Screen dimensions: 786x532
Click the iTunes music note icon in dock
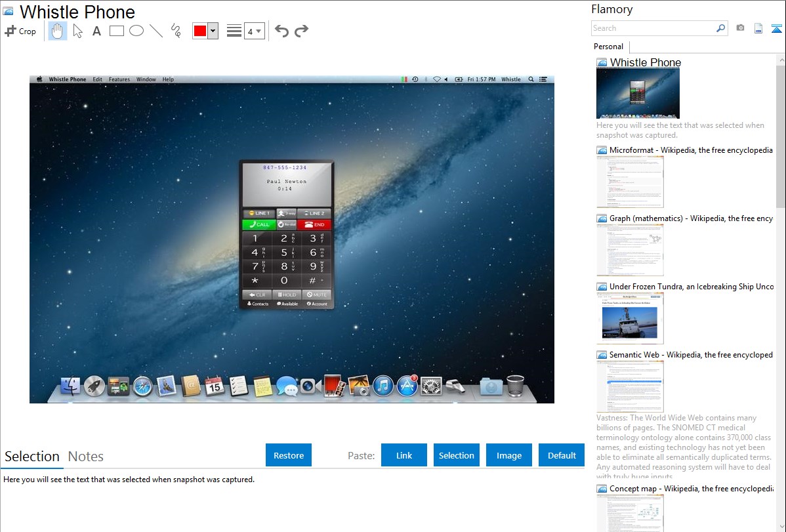pos(383,386)
